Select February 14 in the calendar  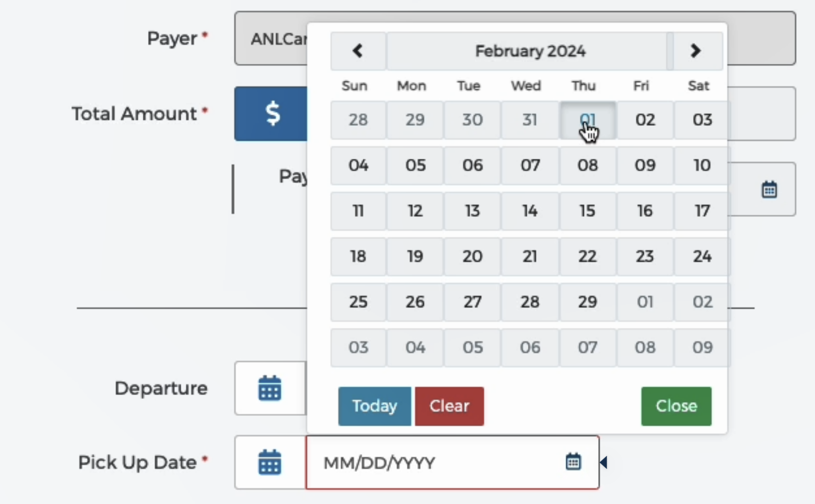[530, 211]
